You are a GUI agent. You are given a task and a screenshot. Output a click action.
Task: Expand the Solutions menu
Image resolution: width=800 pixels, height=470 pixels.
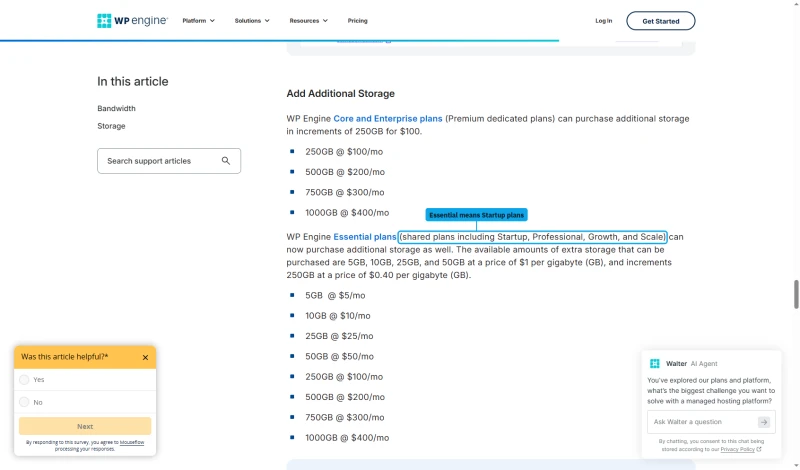(252, 21)
